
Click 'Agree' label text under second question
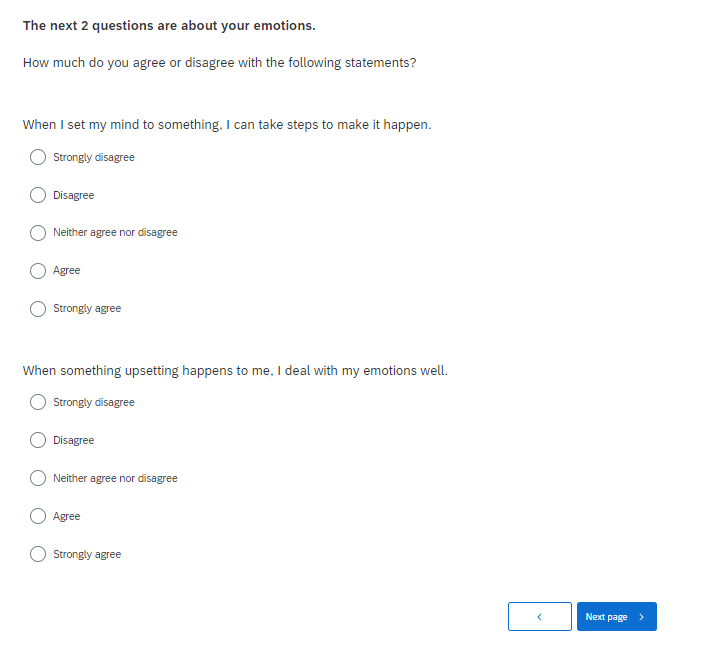(x=67, y=516)
